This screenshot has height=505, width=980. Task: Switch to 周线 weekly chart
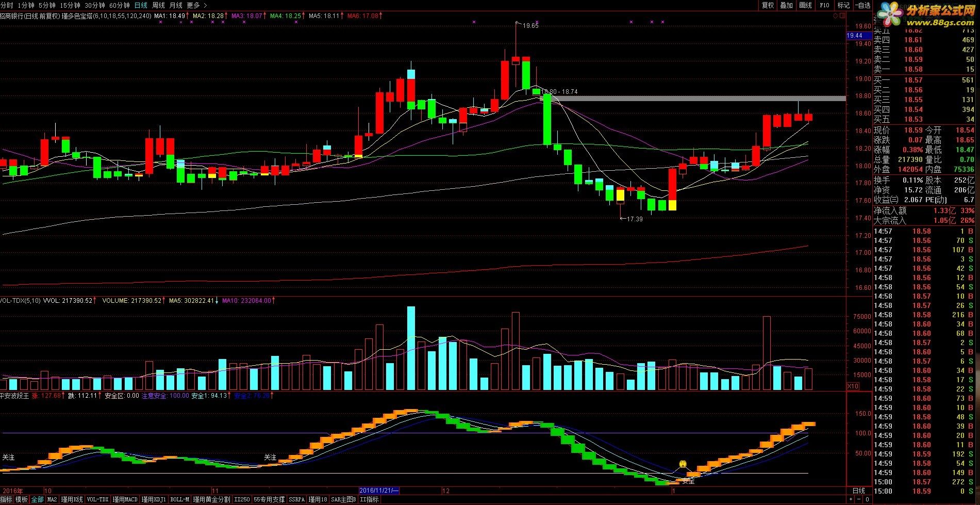pos(158,5)
